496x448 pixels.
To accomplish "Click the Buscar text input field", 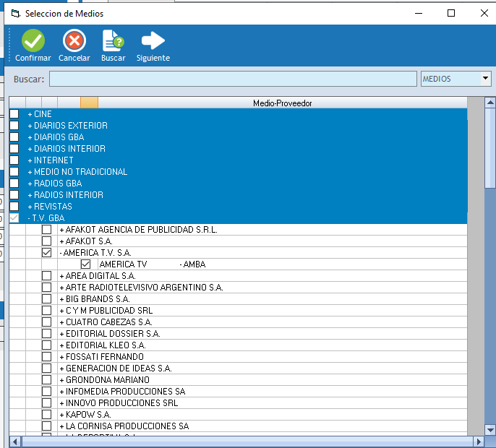I will click(234, 79).
